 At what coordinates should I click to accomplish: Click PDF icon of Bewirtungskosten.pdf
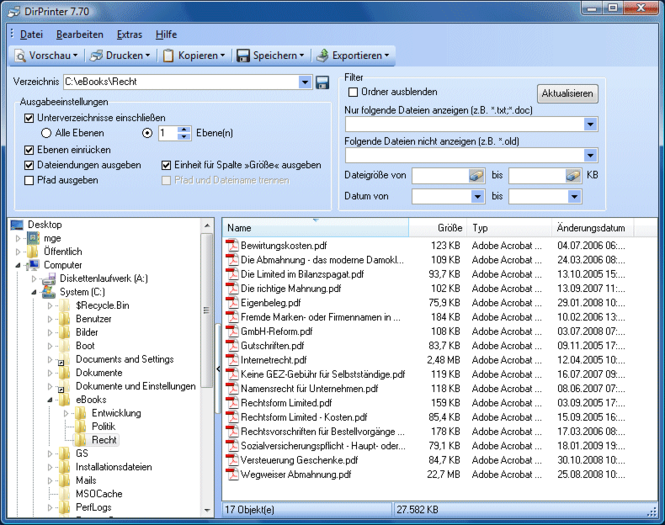click(232, 246)
